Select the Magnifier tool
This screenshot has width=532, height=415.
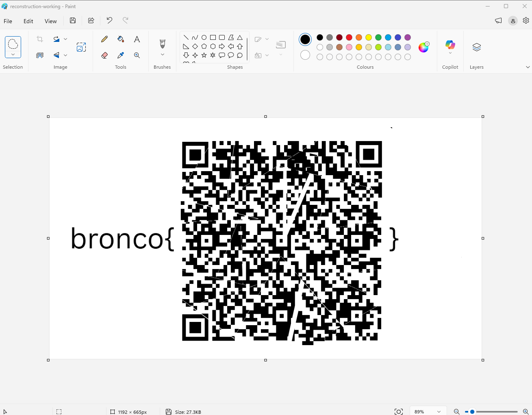click(137, 55)
